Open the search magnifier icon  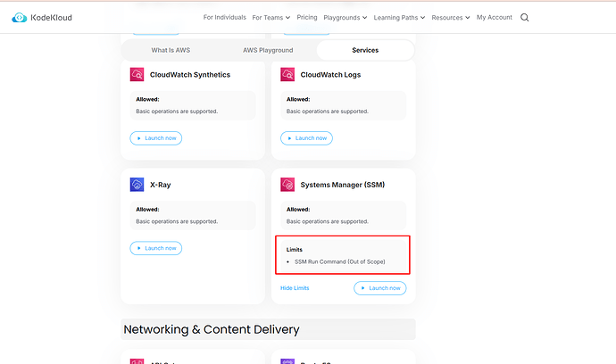(524, 17)
